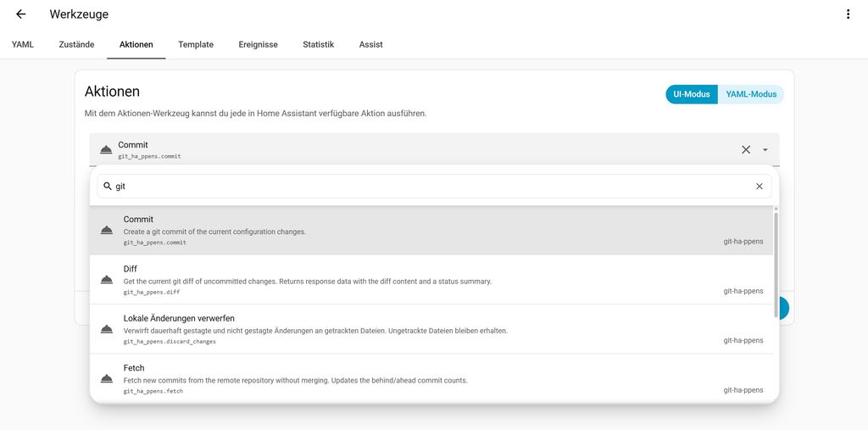The width and height of the screenshot is (868, 430).
Task: Open the Assist tab
Action: (x=371, y=44)
